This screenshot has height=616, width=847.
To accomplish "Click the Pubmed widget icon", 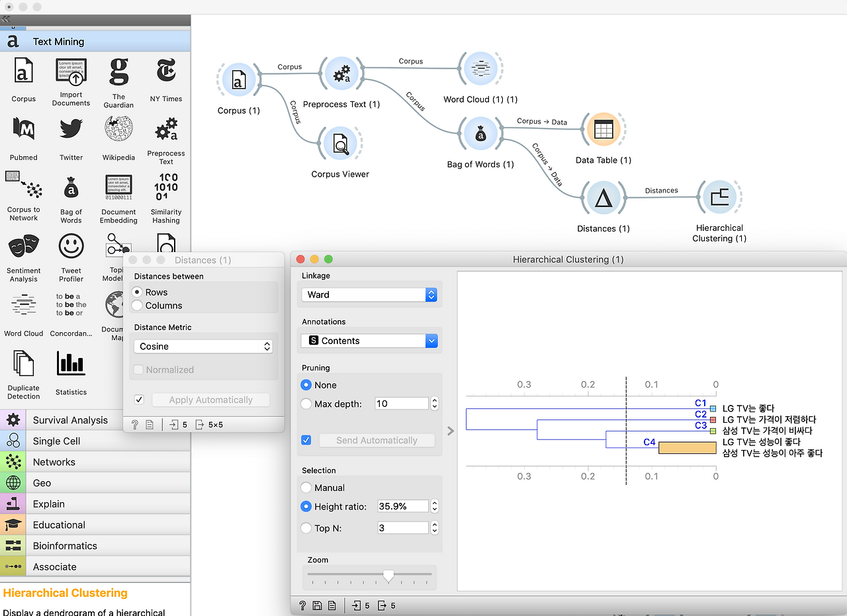I will 23,129.
